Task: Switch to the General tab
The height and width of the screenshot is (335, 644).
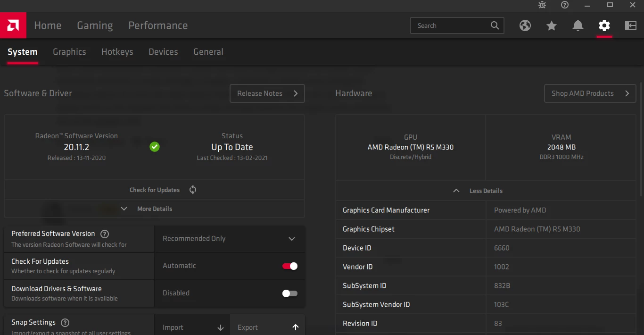Action: [x=208, y=52]
